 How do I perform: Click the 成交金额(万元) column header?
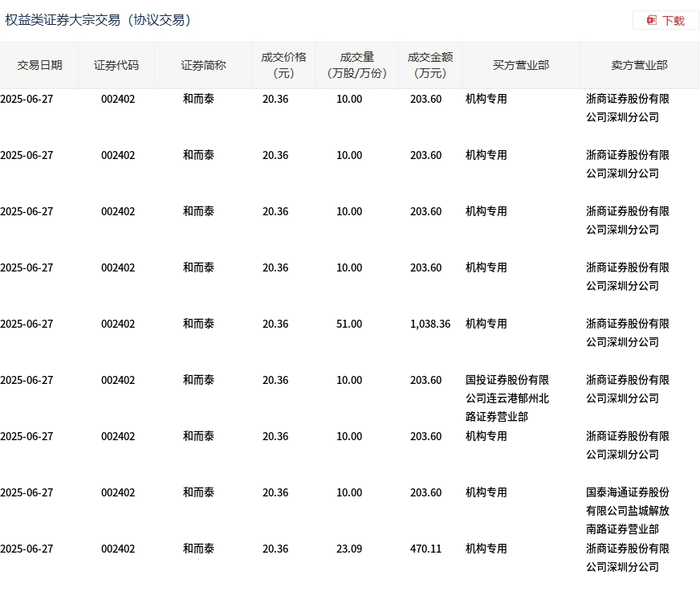[430, 65]
